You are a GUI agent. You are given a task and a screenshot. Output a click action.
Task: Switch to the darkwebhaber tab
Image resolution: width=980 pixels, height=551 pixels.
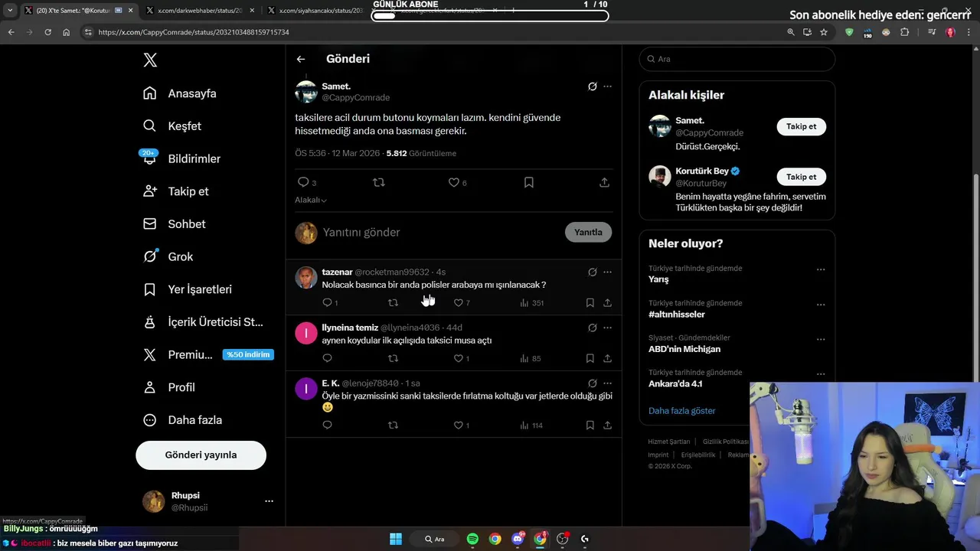pyautogui.click(x=199, y=11)
